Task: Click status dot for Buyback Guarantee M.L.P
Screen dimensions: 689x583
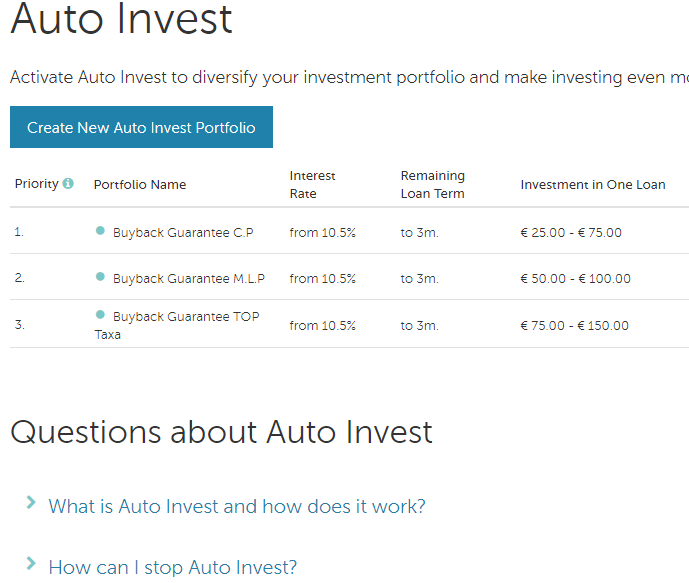Action: pyautogui.click(x=100, y=277)
